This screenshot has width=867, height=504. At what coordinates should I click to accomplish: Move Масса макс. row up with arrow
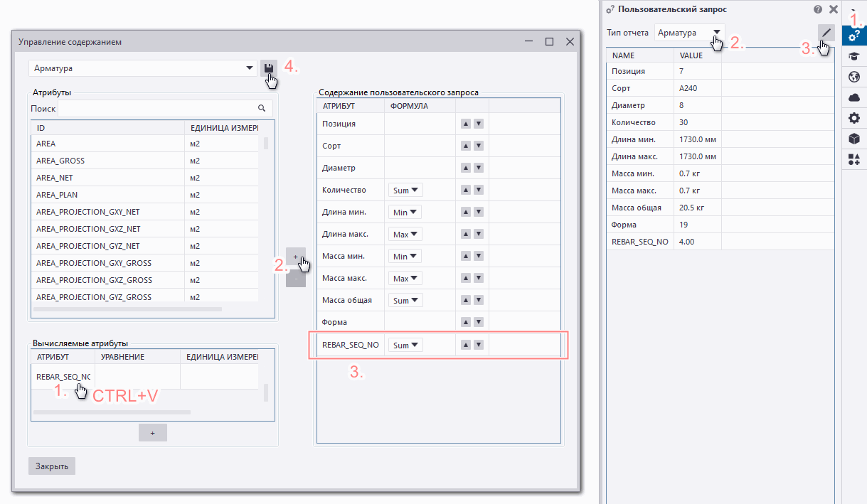[x=465, y=278]
